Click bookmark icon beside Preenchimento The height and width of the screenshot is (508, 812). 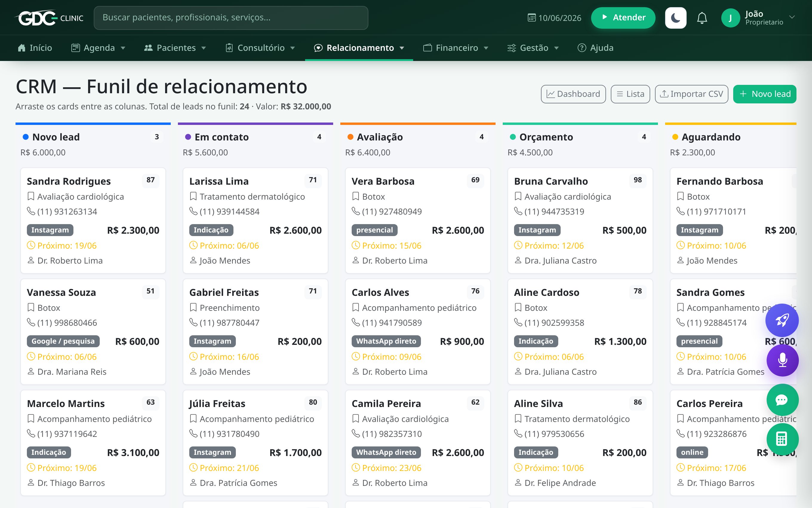pyautogui.click(x=193, y=307)
